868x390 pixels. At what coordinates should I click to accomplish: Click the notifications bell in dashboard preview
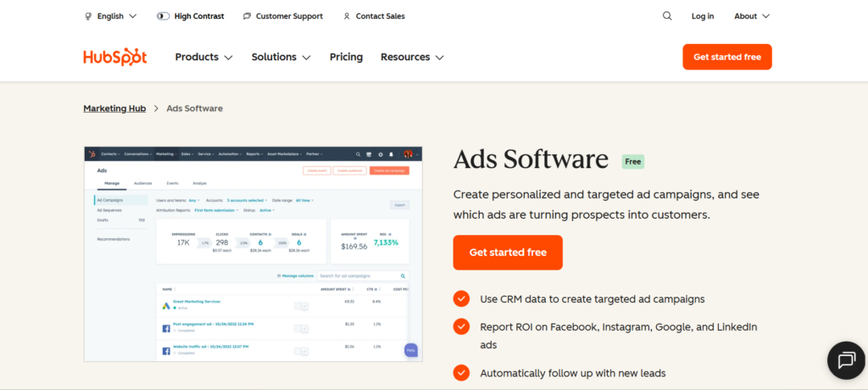pos(391,154)
